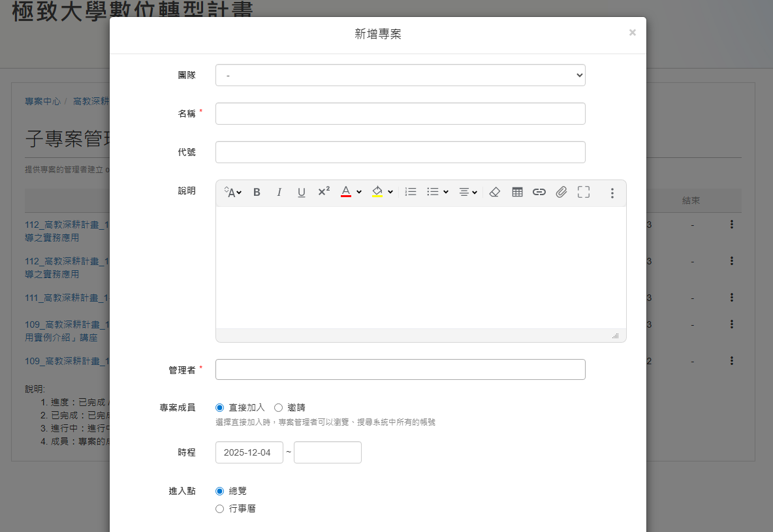Select the 直接加入 radio option

click(219, 407)
